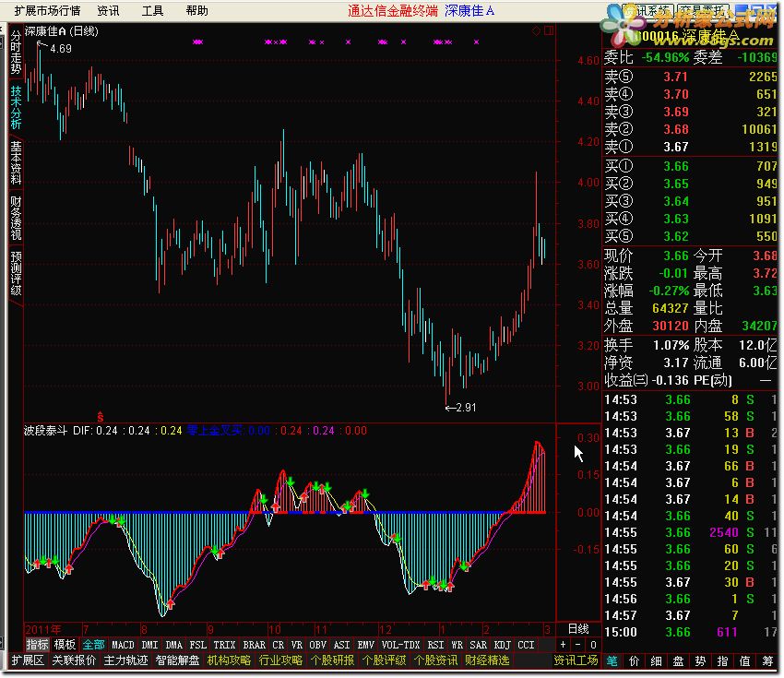The height and width of the screenshot is (678, 784).
Task: Switch indicator to TRIX
Action: (224, 645)
